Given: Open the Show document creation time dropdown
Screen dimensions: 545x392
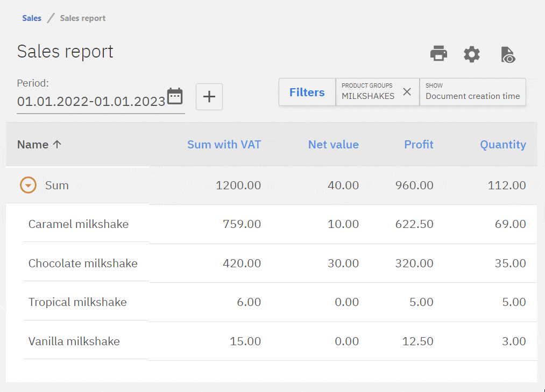Looking at the screenshot, I should coord(472,92).
